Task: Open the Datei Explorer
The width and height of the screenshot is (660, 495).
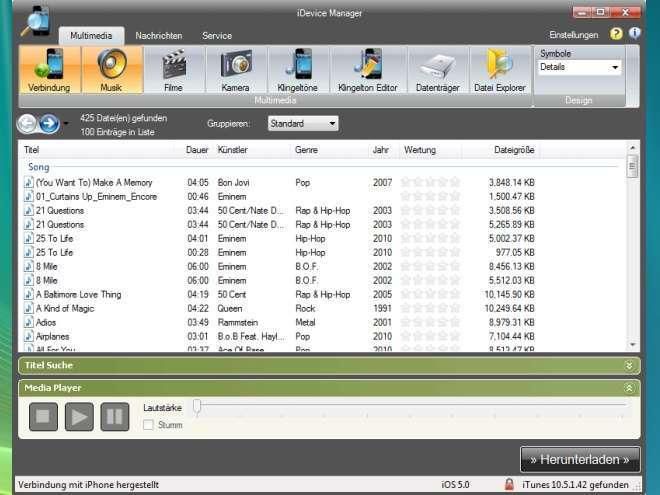Action: point(500,70)
